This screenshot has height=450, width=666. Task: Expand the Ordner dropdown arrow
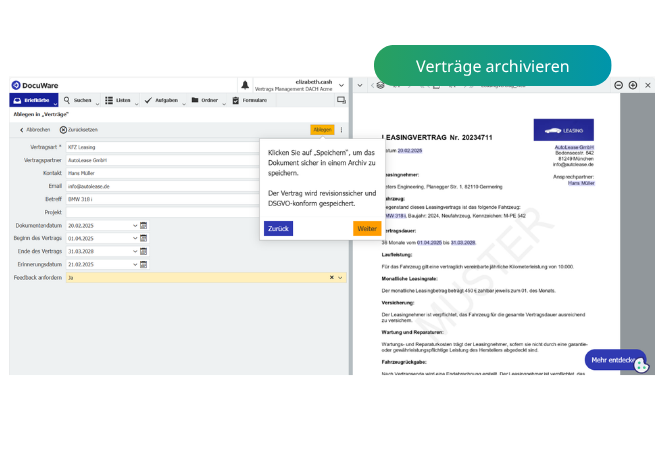[x=224, y=104]
